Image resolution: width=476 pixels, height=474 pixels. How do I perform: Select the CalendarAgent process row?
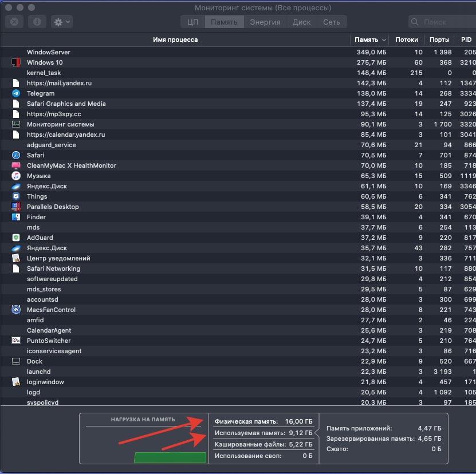(238, 330)
